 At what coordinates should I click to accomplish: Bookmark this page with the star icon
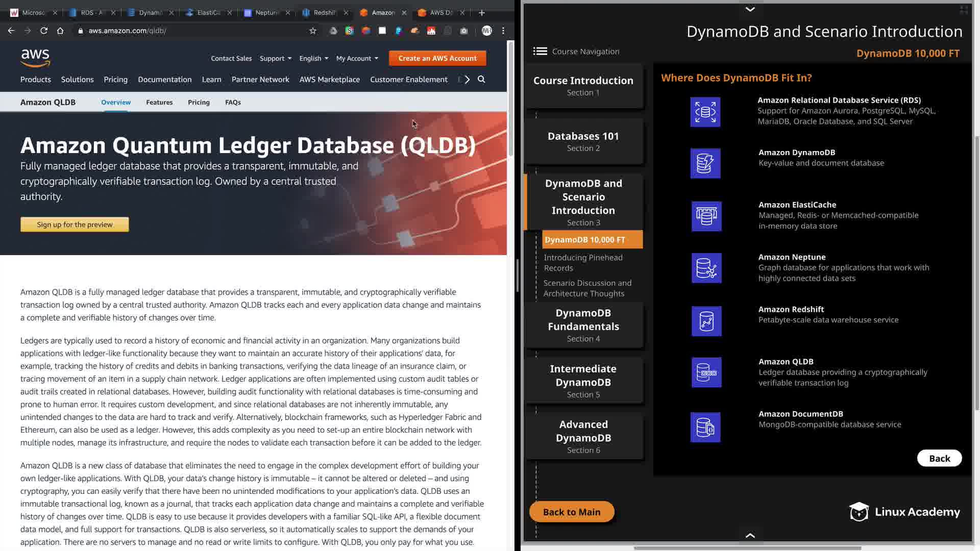coord(313,31)
